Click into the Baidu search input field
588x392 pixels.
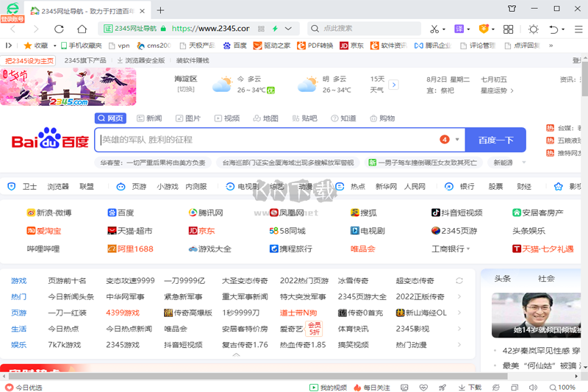point(265,140)
